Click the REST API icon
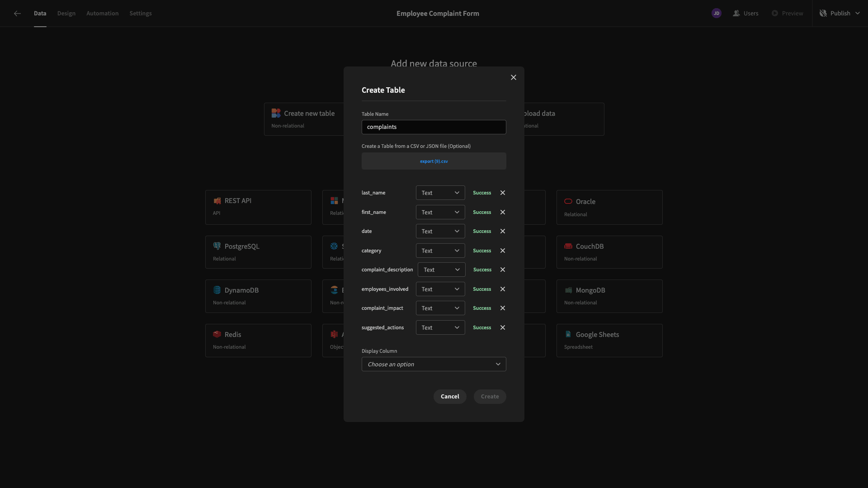The width and height of the screenshot is (868, 488). (217, 201)
